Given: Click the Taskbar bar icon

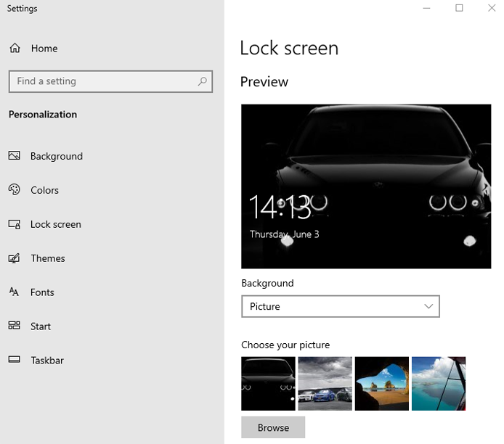Looking at the screenshot, I should 14,360.
